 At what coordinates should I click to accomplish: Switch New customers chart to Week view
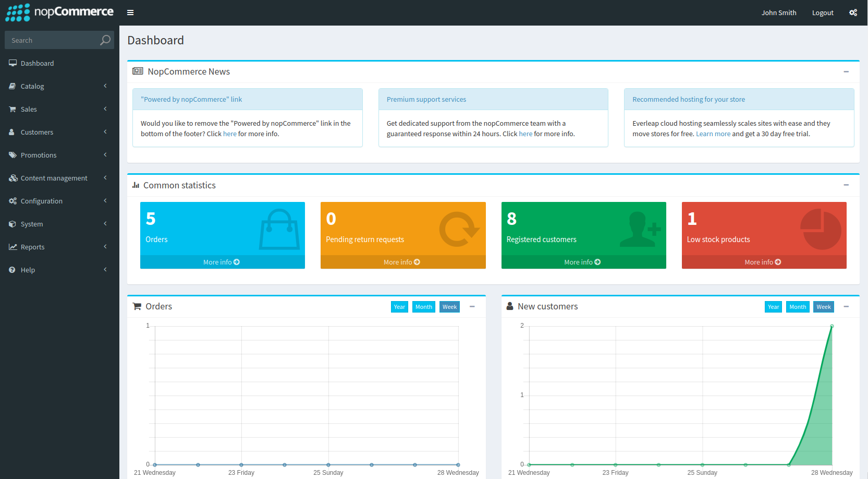point(823,307)
